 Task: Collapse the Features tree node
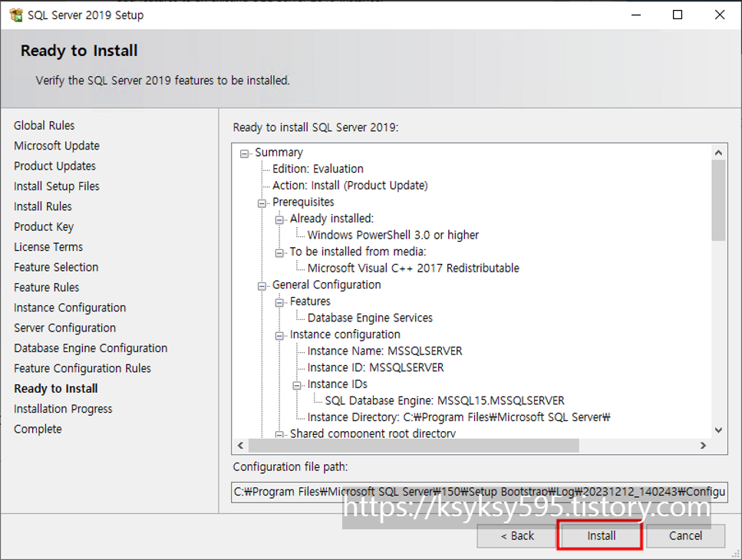coord(279,303)
